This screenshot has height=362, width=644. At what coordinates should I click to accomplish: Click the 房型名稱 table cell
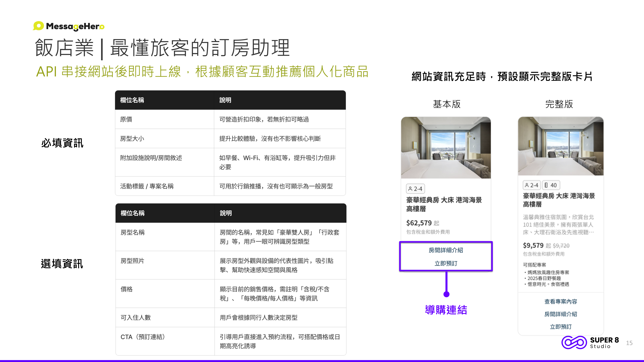pyautogui.click(x=165, y=237)
